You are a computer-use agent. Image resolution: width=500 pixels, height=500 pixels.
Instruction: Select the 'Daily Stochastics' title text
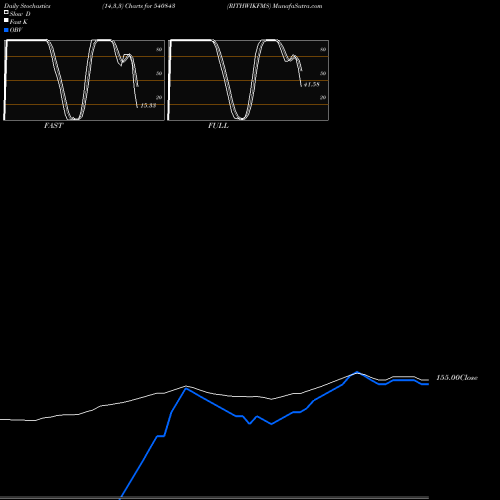[27, 6]
